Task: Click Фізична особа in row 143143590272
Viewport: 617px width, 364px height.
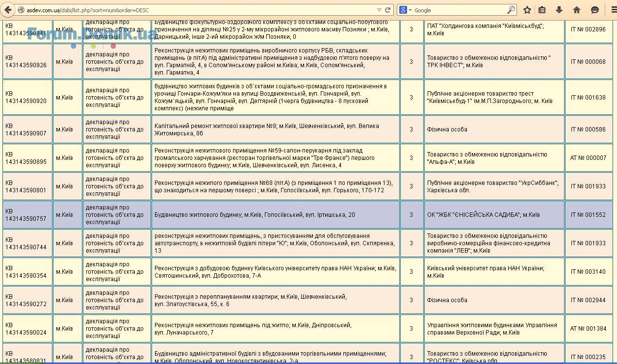Action: coord(447,300)
